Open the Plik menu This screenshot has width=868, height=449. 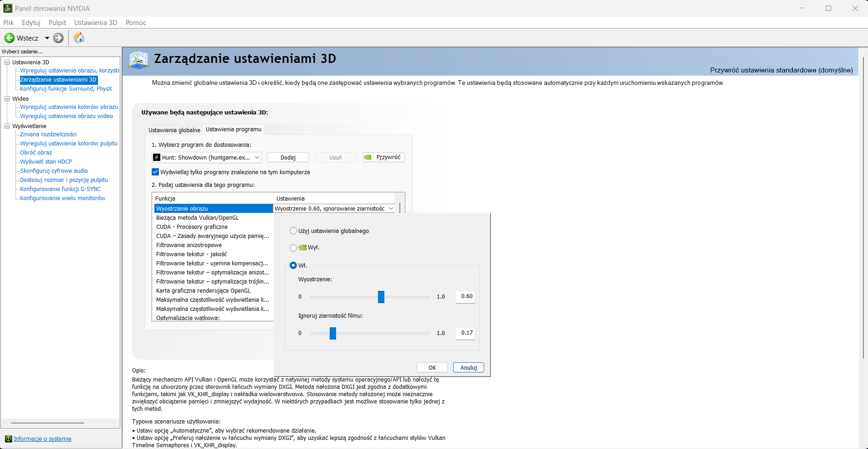(8, 22)
